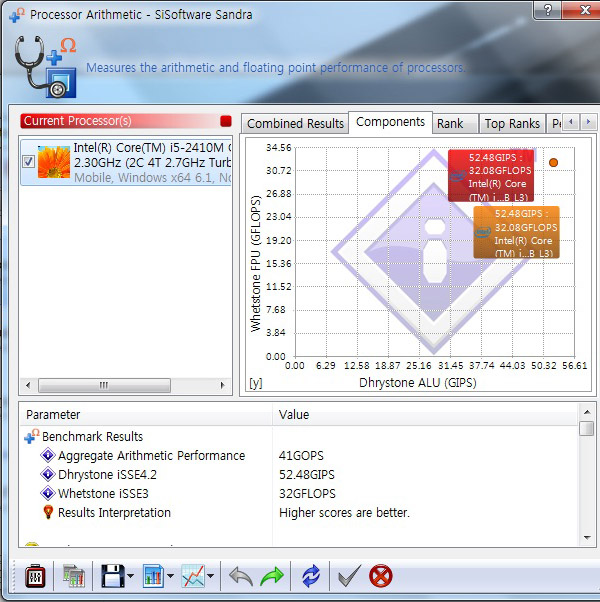Select the Results Interpretation row
The height and width of the screenshot is (602, 600).
pos(299,513)
